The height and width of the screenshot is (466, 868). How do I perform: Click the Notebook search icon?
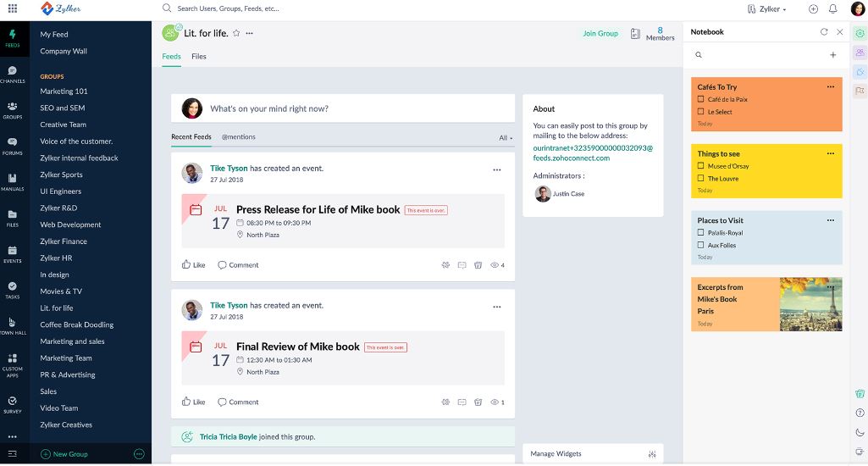coord(699,55)
